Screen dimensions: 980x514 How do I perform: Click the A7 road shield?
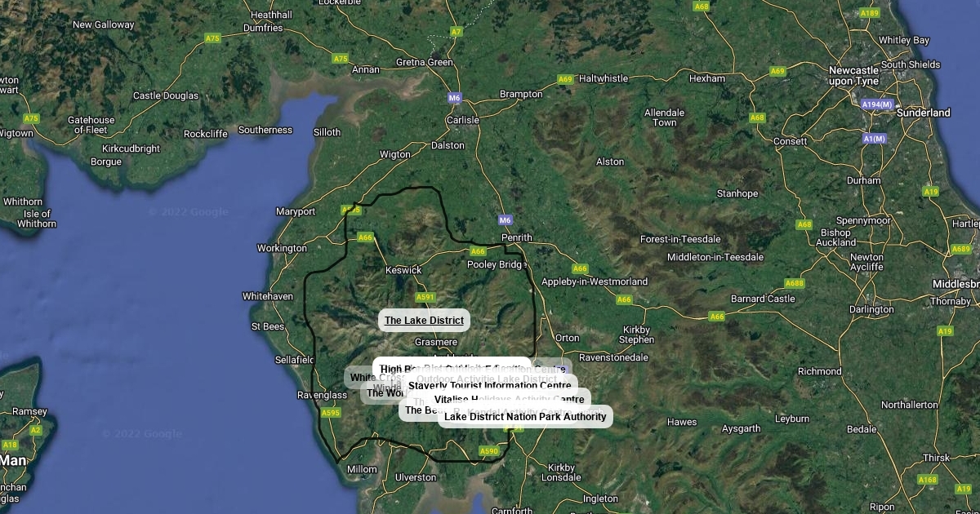click(457, 32)
